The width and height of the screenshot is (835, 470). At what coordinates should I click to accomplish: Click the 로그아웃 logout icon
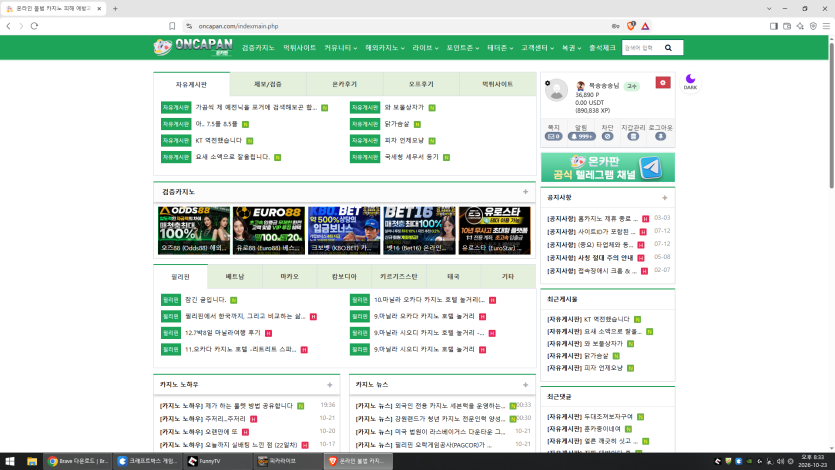[x=660, y=136]
